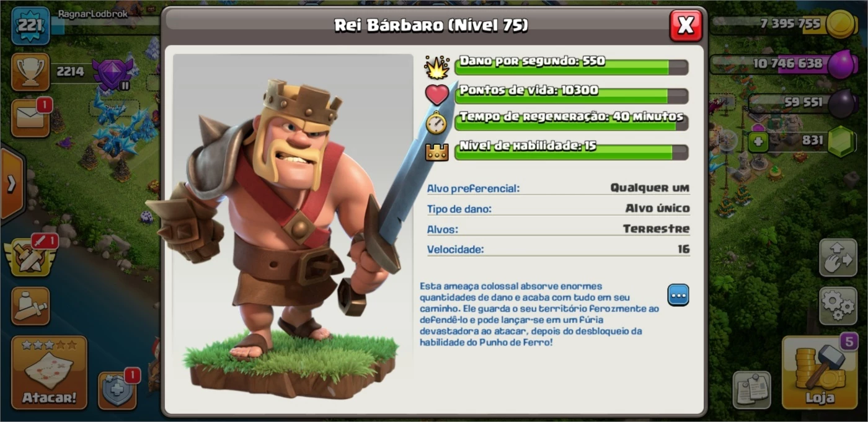Open the mail inbox icon

click(30, 118)
